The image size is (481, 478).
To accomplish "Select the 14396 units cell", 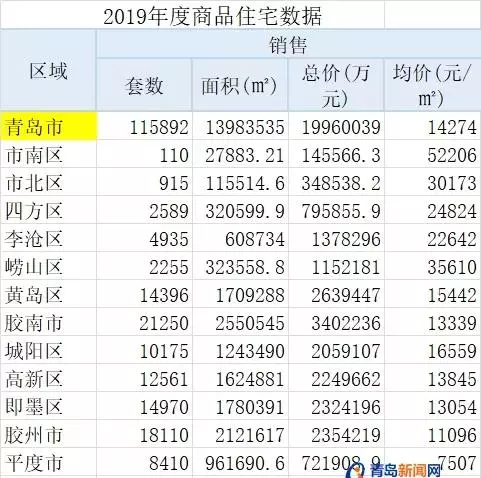I will coord(144,294).
